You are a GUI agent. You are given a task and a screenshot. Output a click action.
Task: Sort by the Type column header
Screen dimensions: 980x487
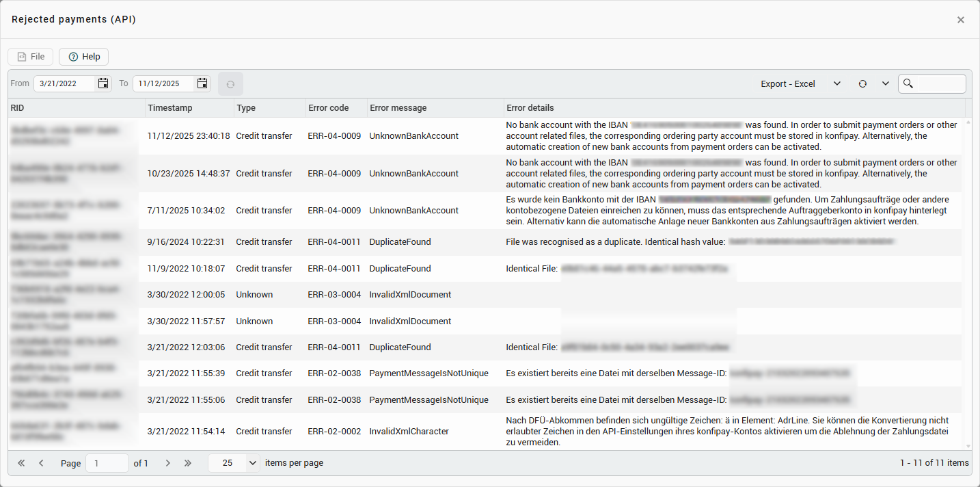click(270, 107)
